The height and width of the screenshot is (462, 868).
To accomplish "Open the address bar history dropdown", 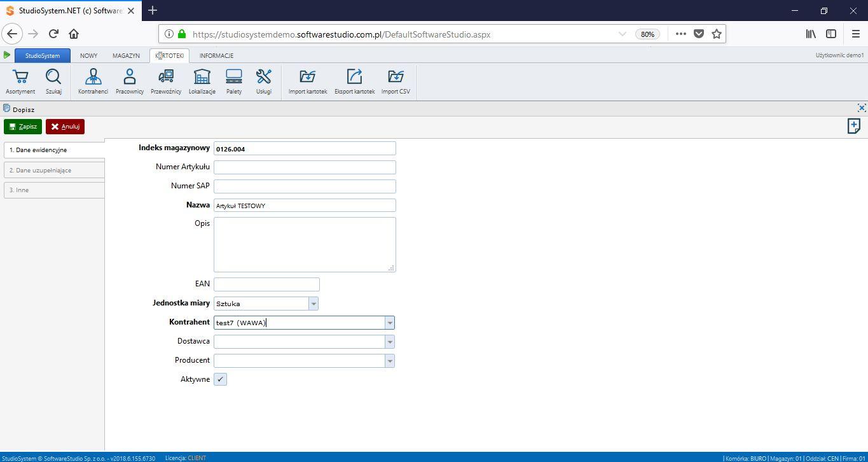I will tap(623, 34).
